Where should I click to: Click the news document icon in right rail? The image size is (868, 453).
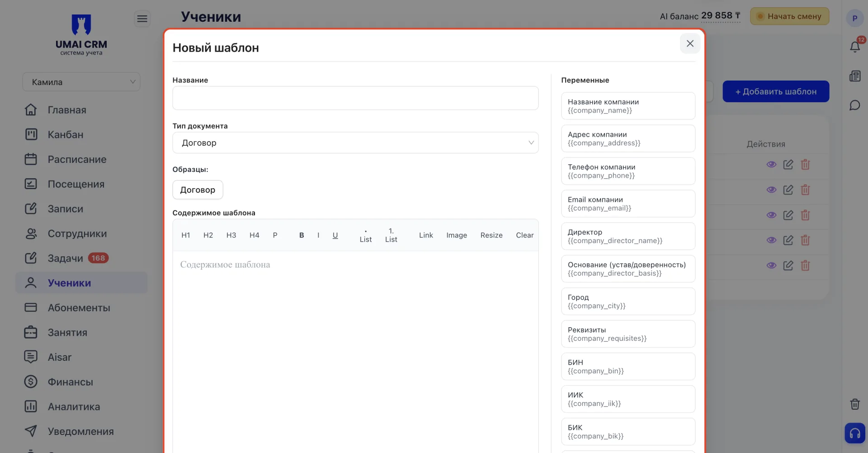click(x=855, y=76)
